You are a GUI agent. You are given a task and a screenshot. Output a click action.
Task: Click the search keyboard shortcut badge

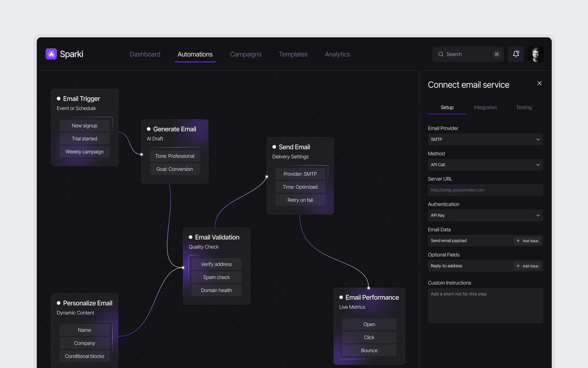click(496, 54)
